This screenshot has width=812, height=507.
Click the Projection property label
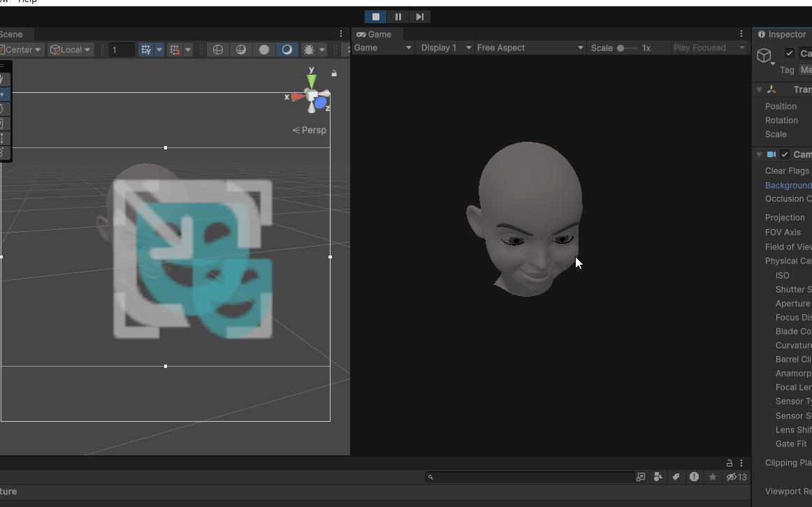coord(785,217)
